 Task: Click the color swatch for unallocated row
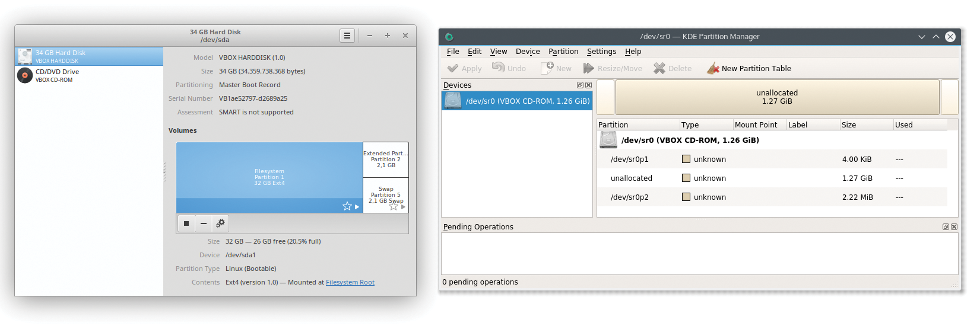[x=686, y=178]
